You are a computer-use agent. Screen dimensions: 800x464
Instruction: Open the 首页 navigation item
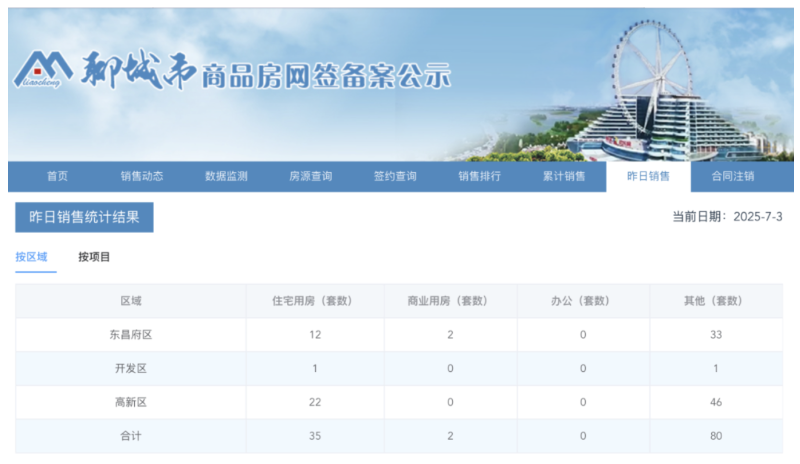(57, 177)
